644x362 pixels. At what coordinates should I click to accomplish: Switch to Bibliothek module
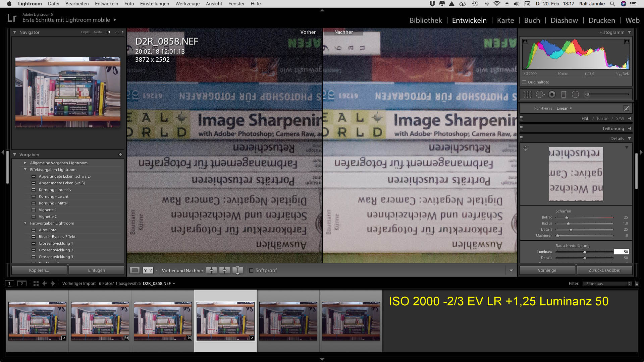pyautogui.click(x=426, y=20)
